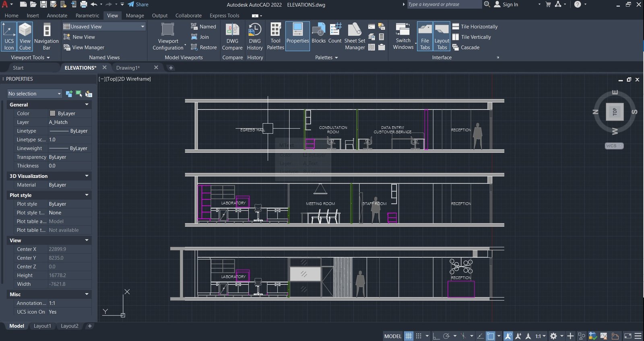644x341 pixels.
Task: Toggle File Tabs visibility
Action: (x=425, y=37)
